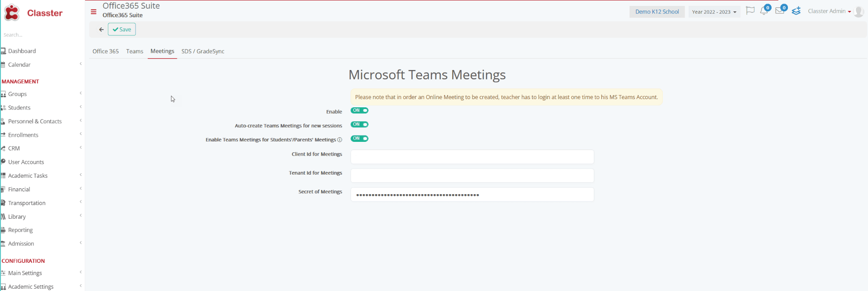Click the Personnel & Contacts icon

3,121
